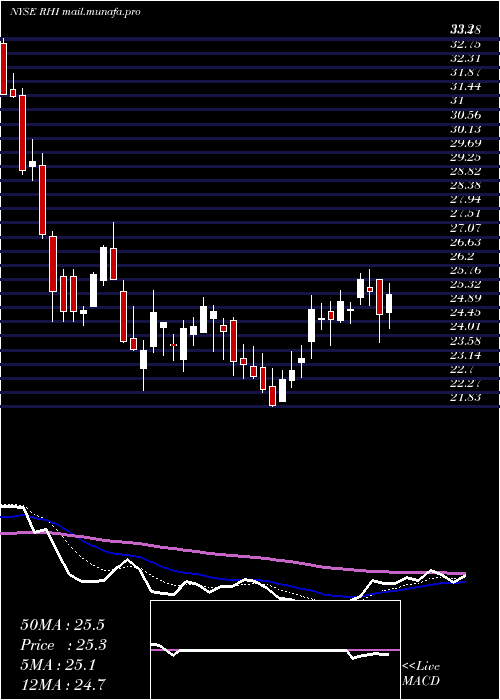Viewport: 500px width, 700px height.
Task: Click the 25.76 price axis label
Action: (x=465, y=270)
